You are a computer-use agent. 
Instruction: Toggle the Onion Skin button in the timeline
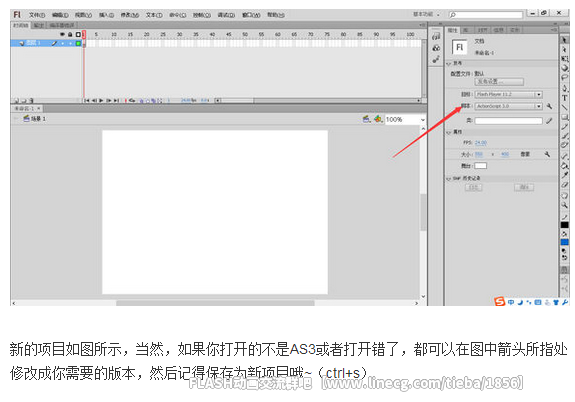click(142, 100)
